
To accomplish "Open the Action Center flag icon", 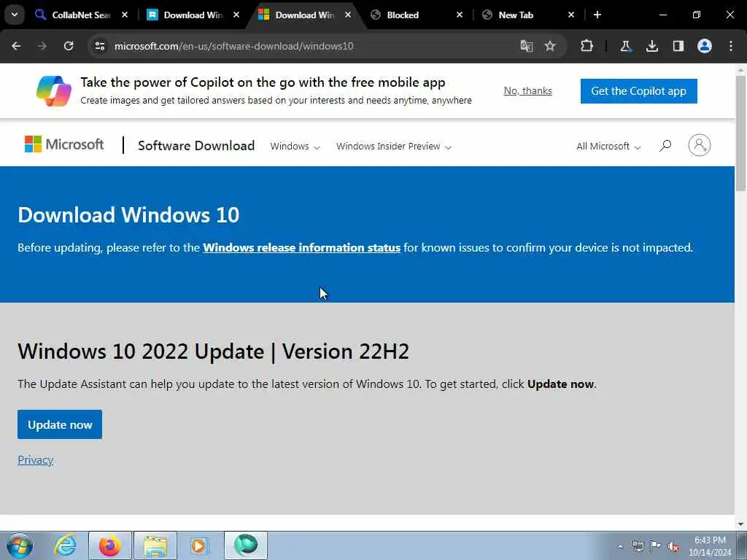I will (x=656, y=546).
